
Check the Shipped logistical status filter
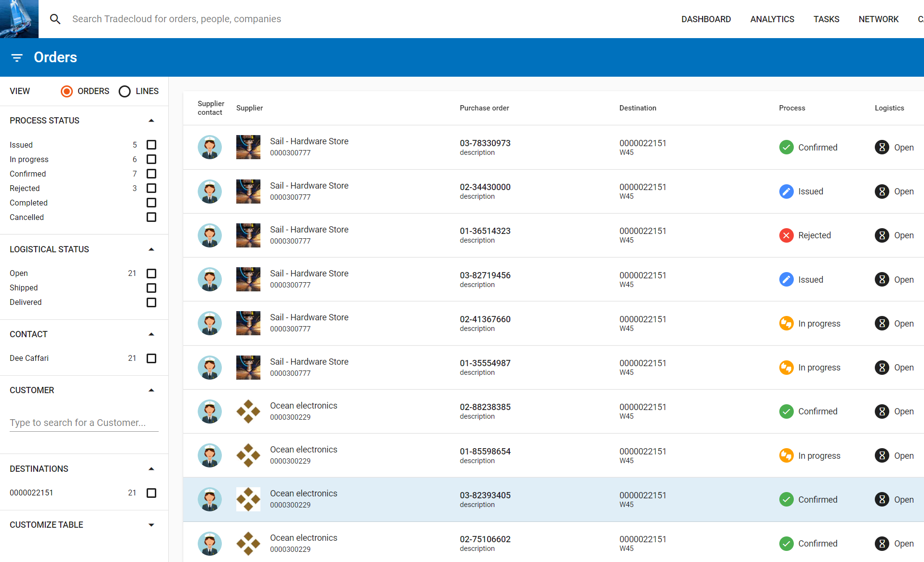[151, 288]
